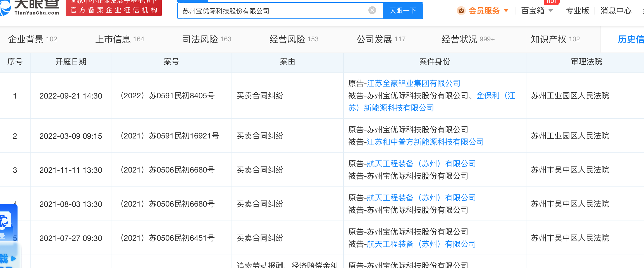
Task: Click serial number 1 in the first row
Action: (15, 96)
